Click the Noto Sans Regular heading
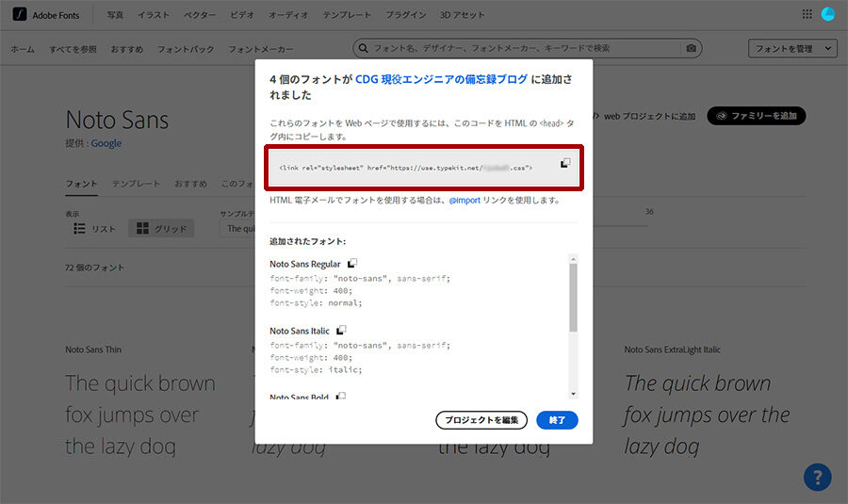The image size is (848, 504). click(305, 264)
